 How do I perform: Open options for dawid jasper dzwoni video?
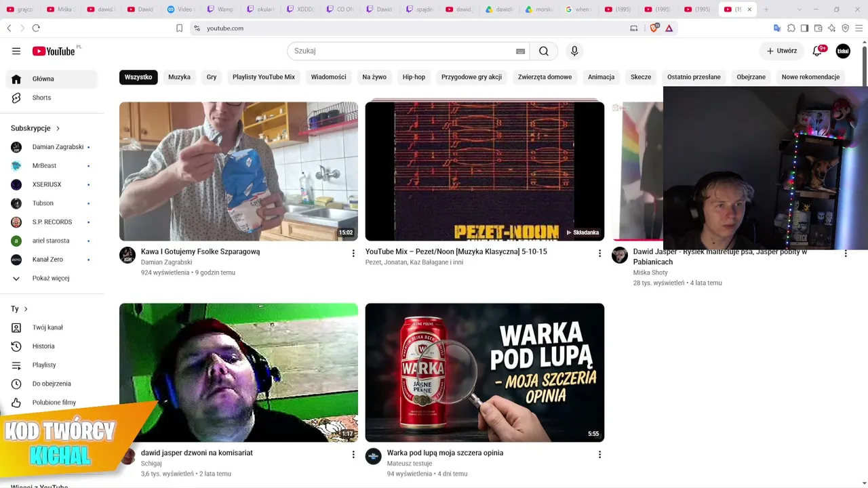pos(353,455)
